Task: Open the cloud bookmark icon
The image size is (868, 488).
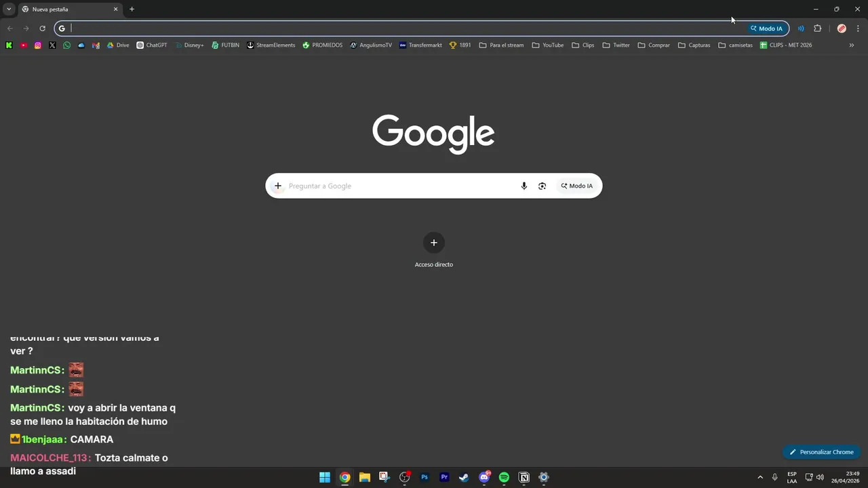Action: click(81, 45)
